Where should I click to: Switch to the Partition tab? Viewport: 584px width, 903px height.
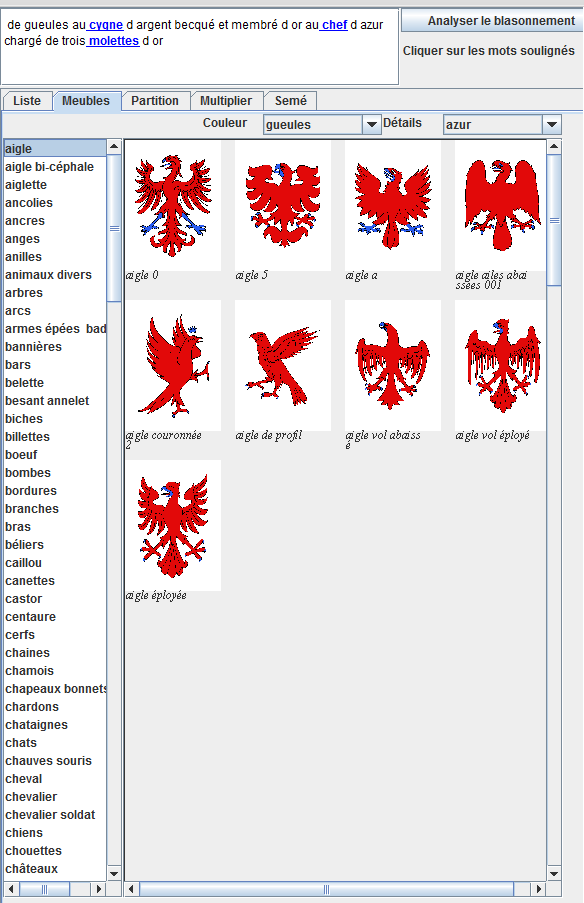(155, 101)
